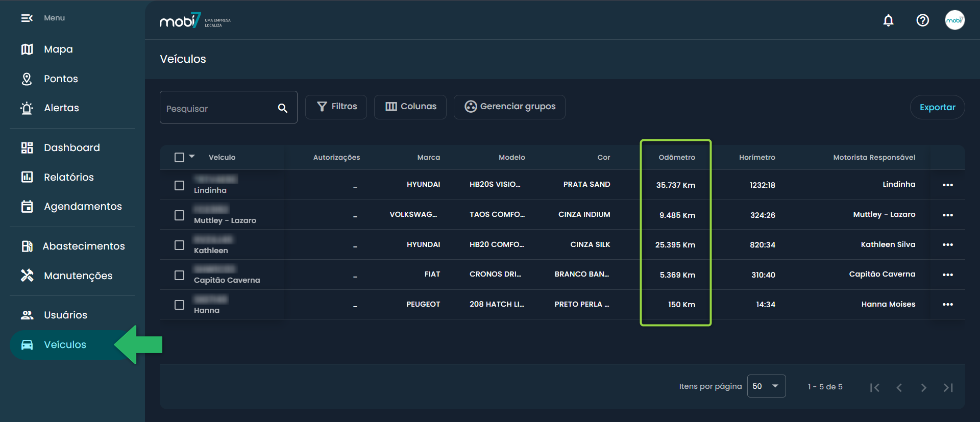Image resolution: width=980 pixels, height=422 pixels.
Task: Open the items per page dropdown
Action: (766, 386)
